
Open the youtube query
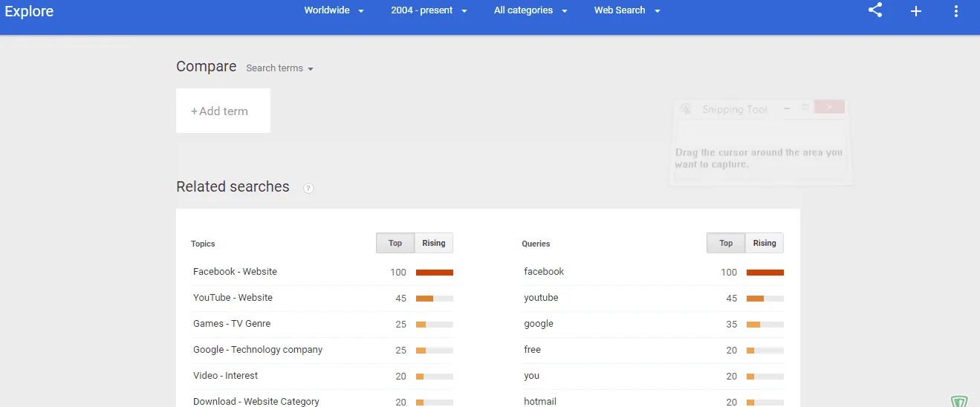pyautogui.click(x=541, y=298)
